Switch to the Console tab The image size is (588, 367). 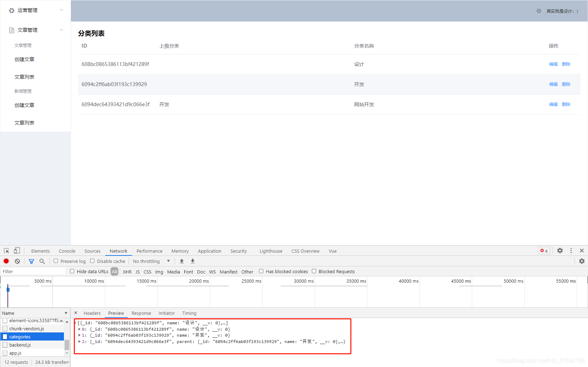(67, 251)
